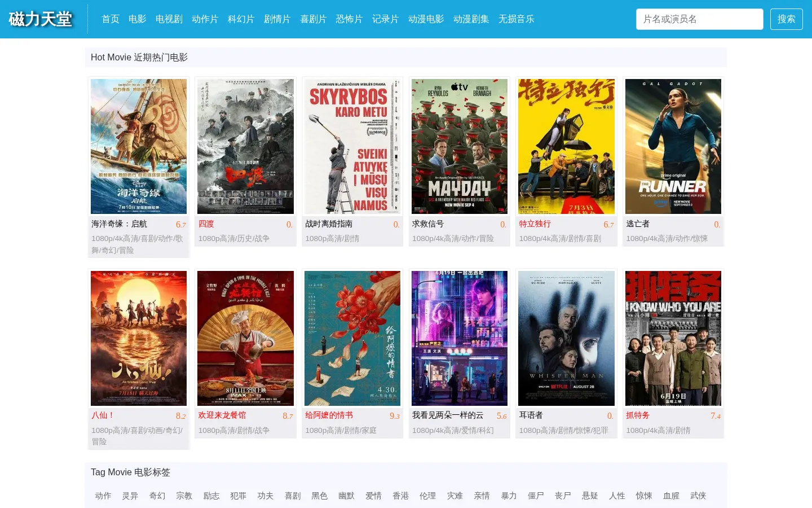Open the Runner movie poster
This screenshot has height=508, width=812.
point(673,146)
